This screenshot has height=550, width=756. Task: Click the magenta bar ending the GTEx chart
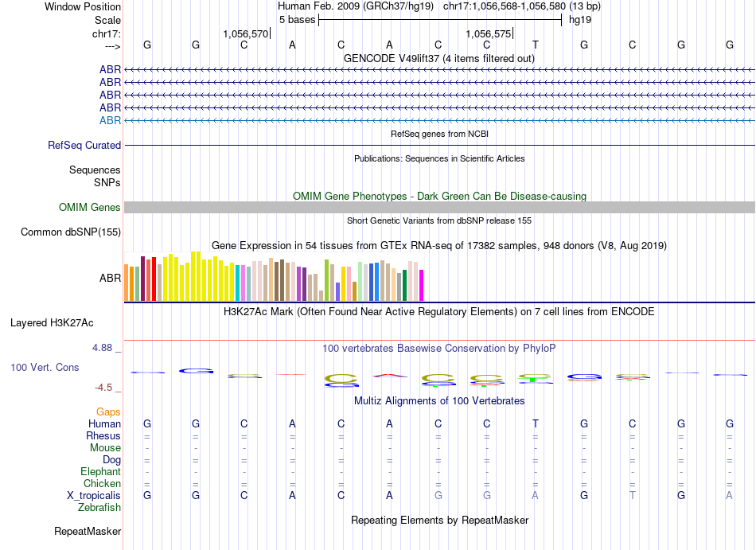[x=422, y=286]
